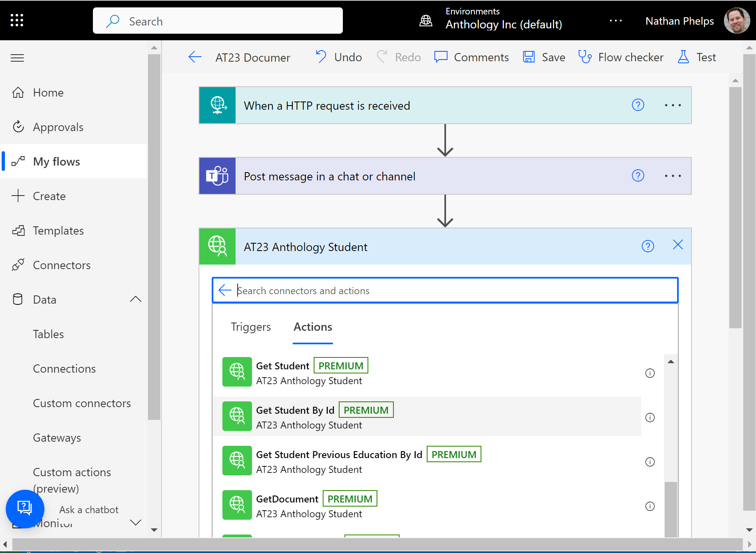Open help for AT23 Anthology Student

point(648,247)
